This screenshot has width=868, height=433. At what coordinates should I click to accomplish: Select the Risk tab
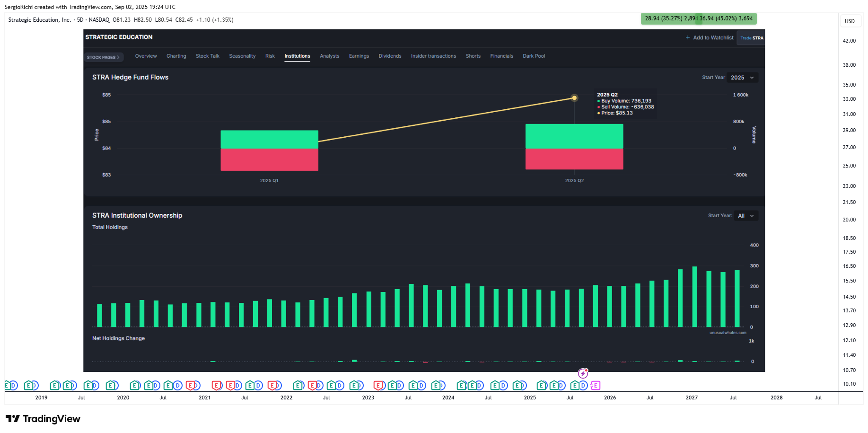point(270,56)
